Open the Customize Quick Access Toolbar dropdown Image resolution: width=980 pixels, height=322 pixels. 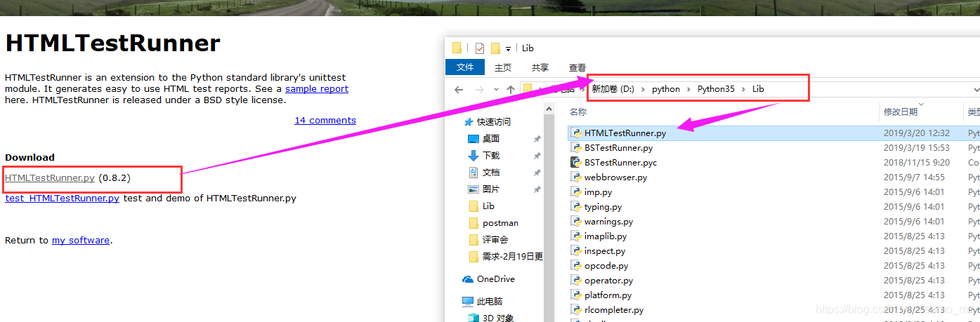[508, 49]
